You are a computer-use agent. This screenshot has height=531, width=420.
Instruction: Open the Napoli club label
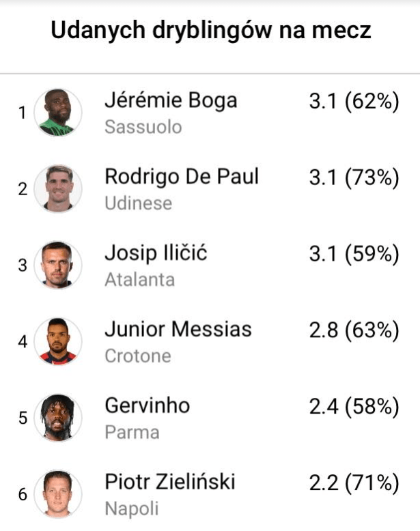131,509
